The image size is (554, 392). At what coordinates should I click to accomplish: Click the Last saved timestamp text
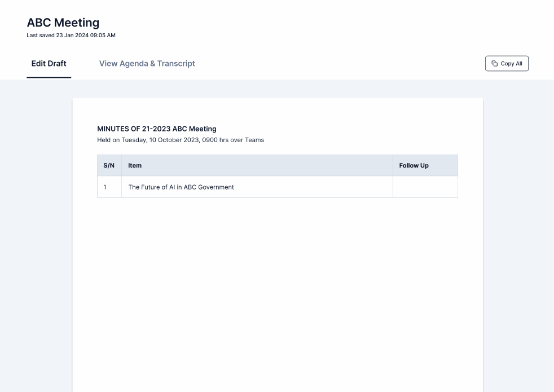click(x=71, y=36)
